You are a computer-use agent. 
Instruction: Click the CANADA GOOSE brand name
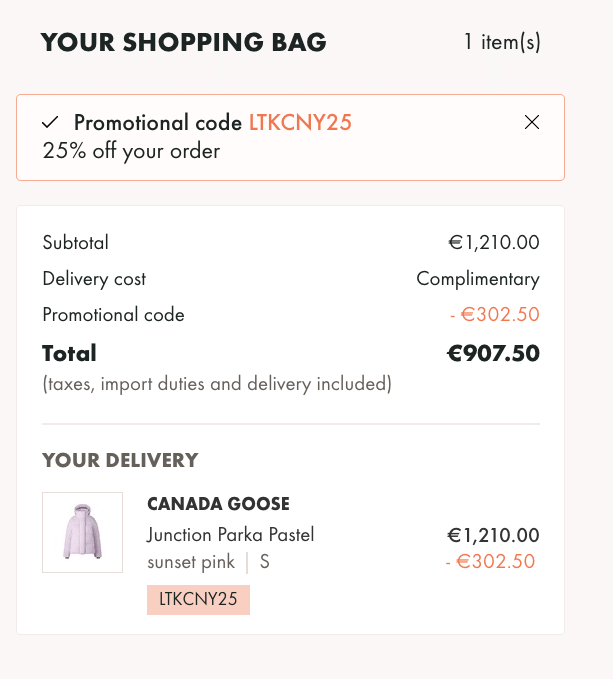[x=218, y=504]
